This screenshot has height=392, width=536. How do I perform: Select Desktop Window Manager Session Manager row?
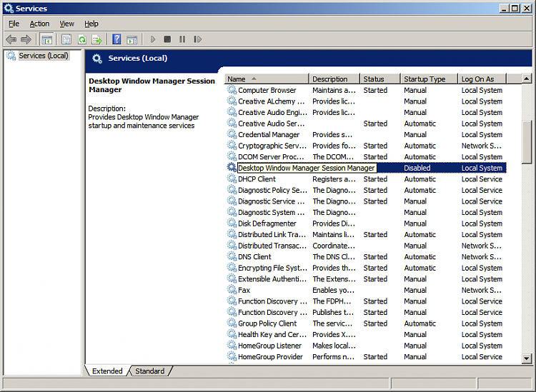pos(366,168)
